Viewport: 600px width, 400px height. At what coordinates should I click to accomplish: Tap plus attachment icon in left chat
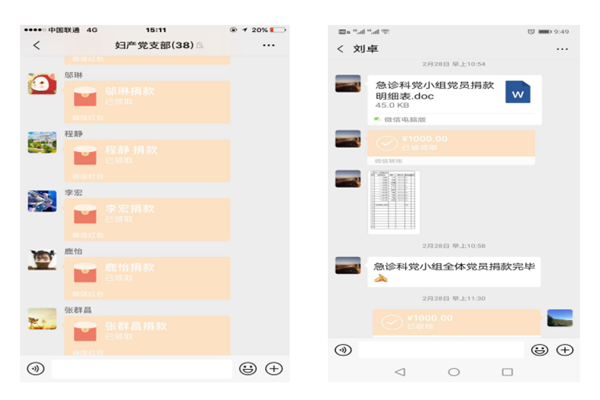click(273, 368)
